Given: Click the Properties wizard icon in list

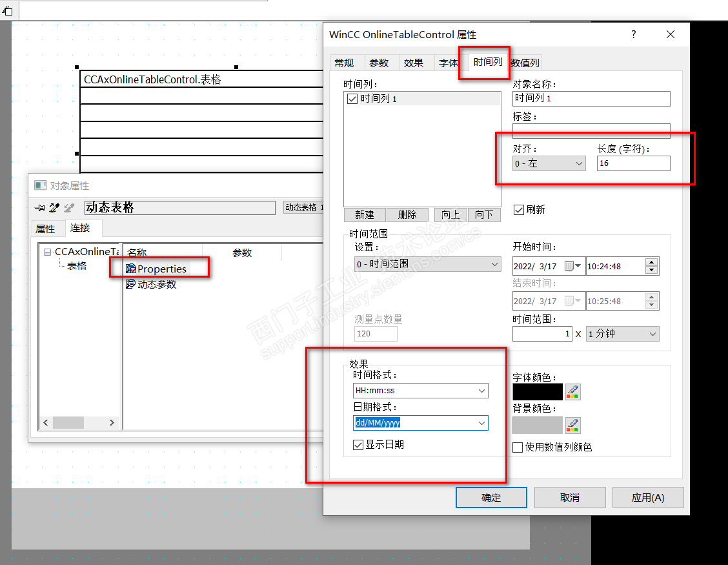Looking at the screenshot, I should 131,269.
